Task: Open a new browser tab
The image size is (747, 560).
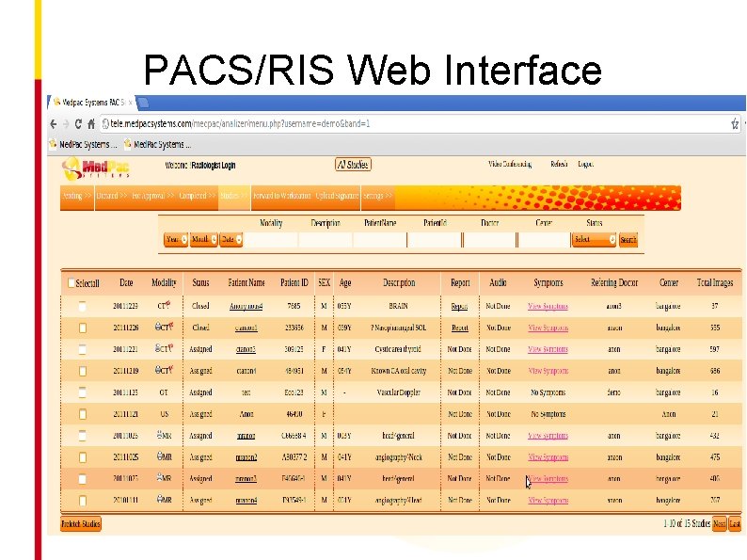Action: pyautogui.click(x=143, y=103)
